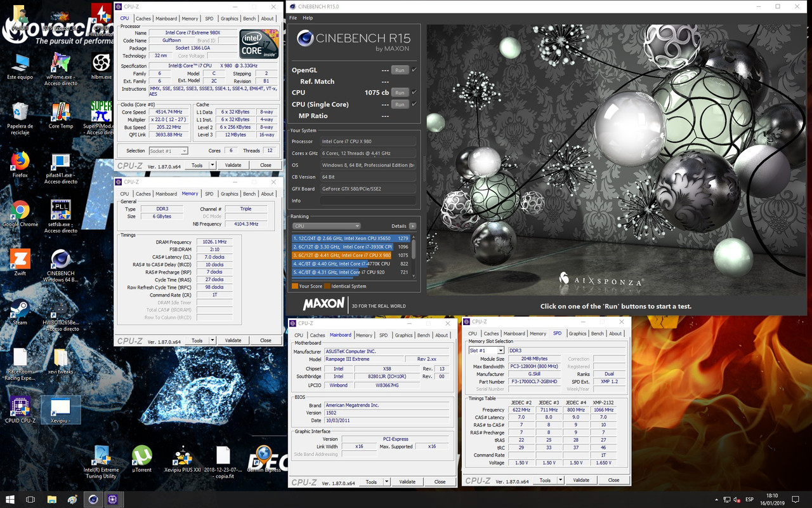Open the Windows Start menu
The image size is (812, 508).
pyautogui.click(x=11, y=499)
